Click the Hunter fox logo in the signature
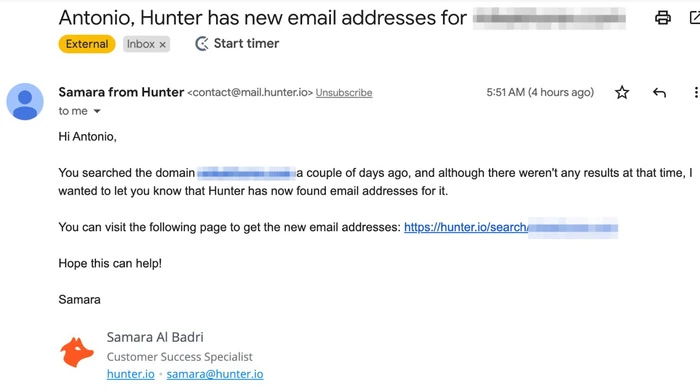This screenshot has height=389, width=700. (77, 352)
